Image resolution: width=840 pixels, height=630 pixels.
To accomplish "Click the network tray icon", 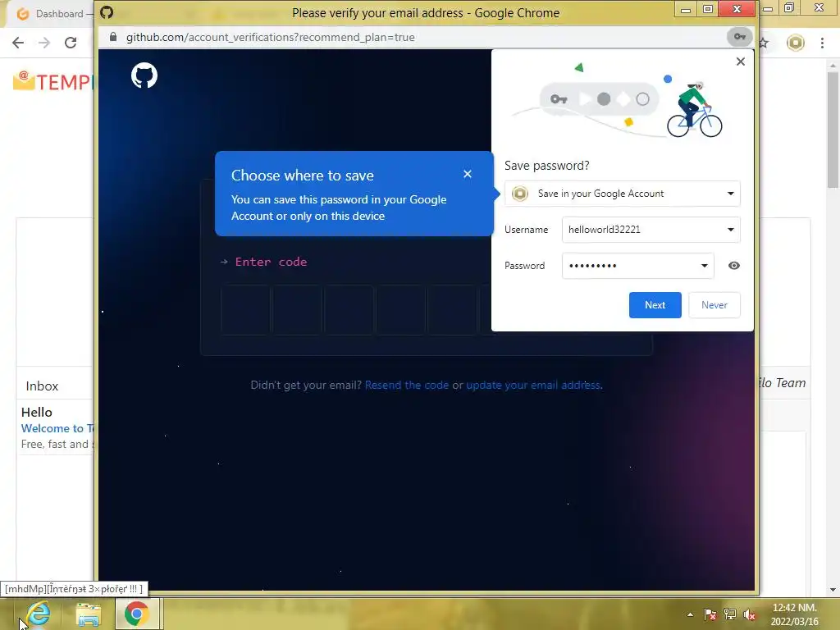I will coord(729,614).
